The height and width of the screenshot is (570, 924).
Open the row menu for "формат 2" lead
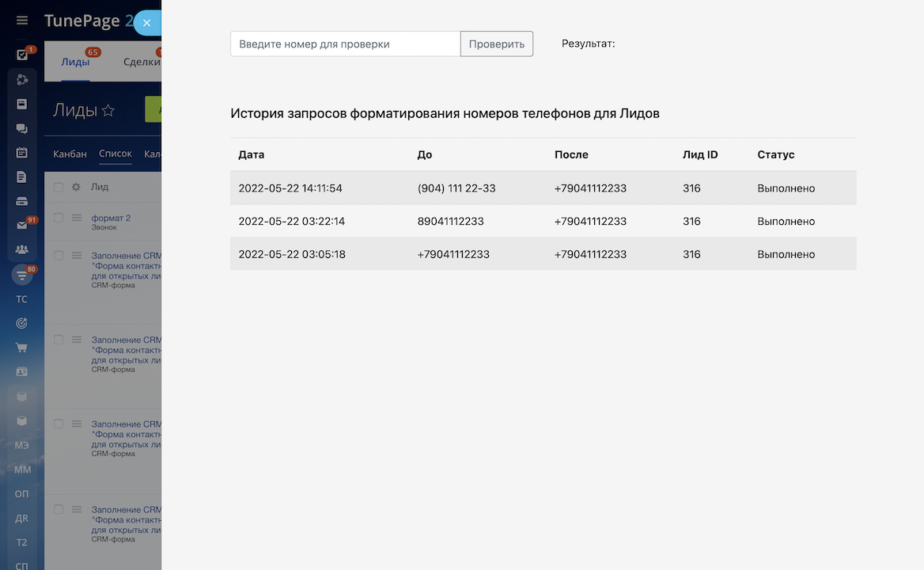(77, 218)
